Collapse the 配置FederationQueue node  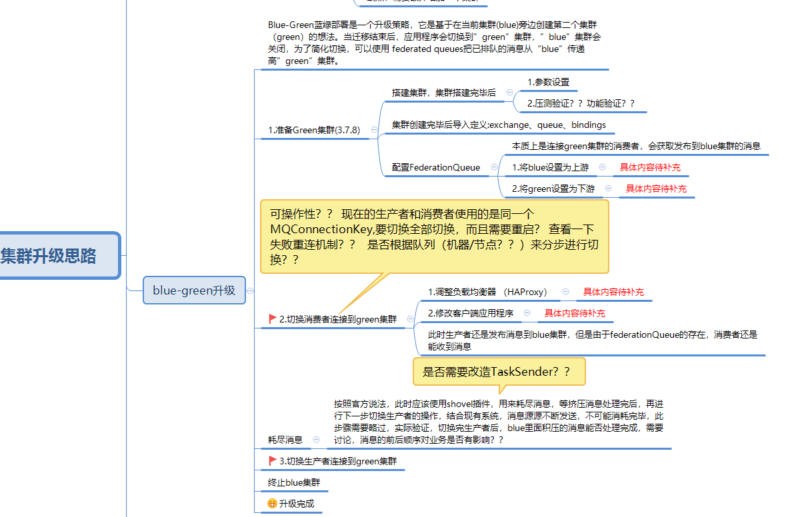pos(494,167)
